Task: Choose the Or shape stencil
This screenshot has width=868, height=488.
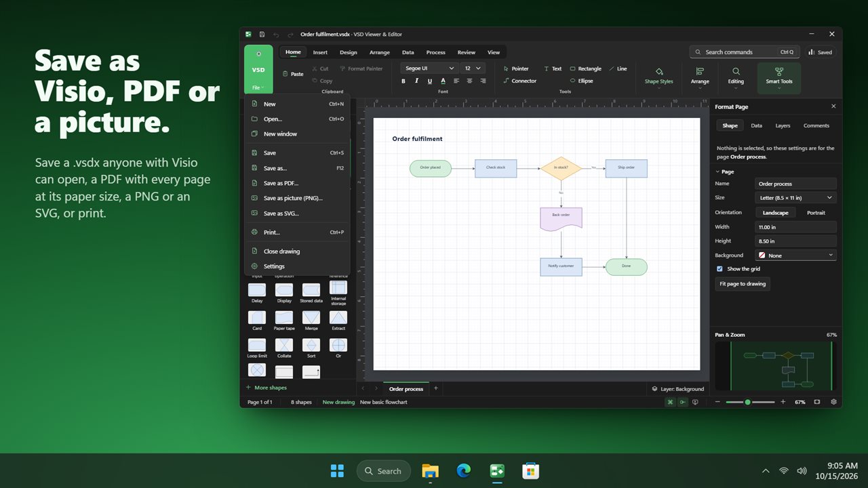Action: click(338, 348)
